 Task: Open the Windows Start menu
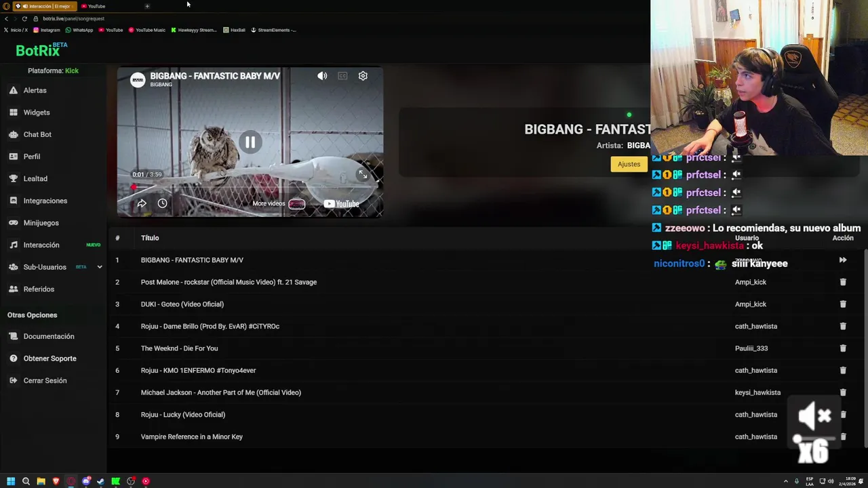point(11,481)
